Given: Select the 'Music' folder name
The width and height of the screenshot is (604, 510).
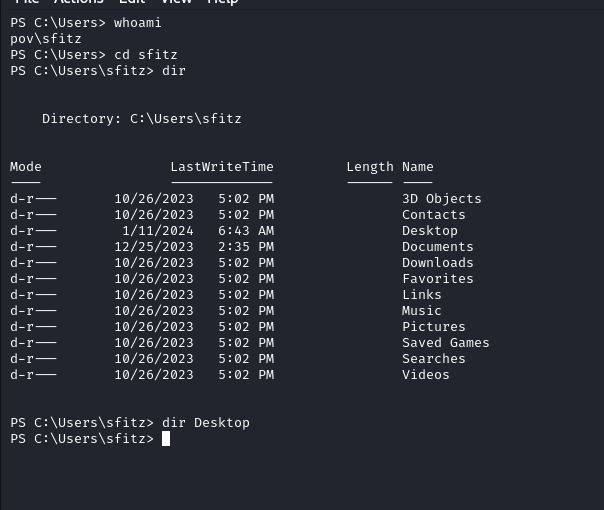Looking at the screenshot, I should coord(422,310).
